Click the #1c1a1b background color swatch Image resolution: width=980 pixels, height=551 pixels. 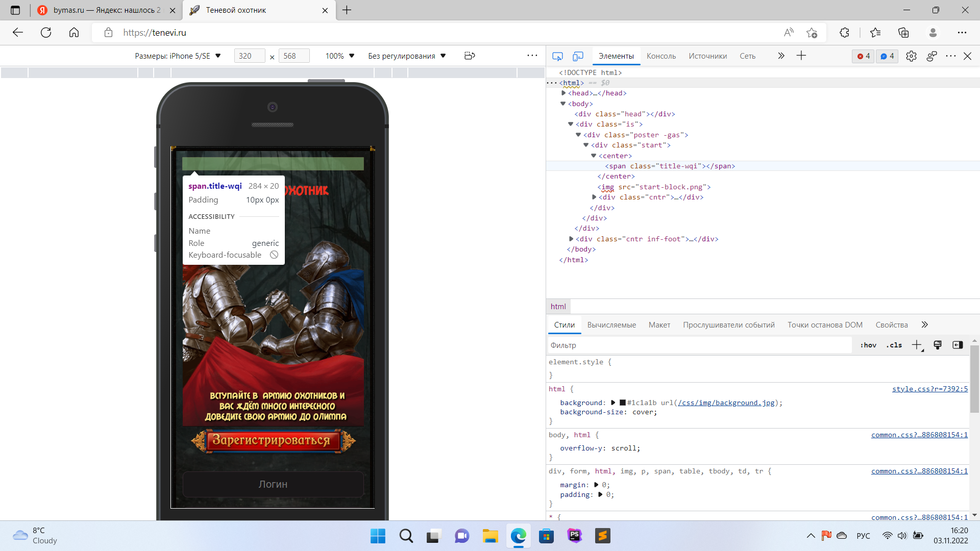(623, 403)
